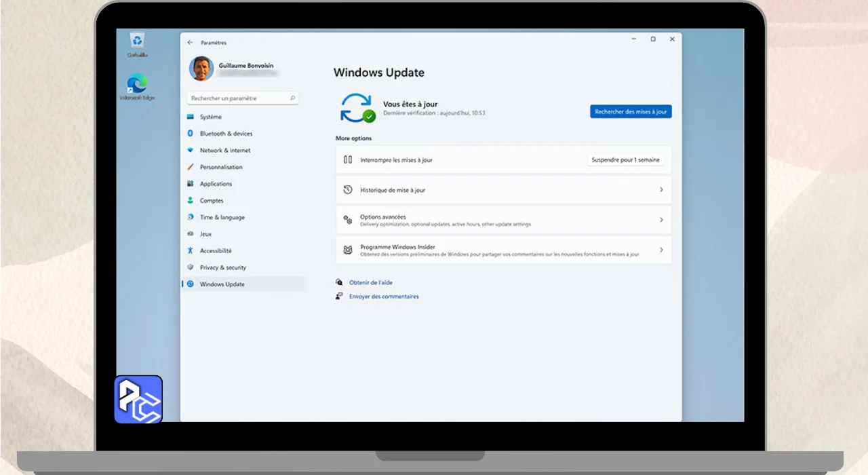Focus the Rechercher un paramètre search field

[237, 98]
